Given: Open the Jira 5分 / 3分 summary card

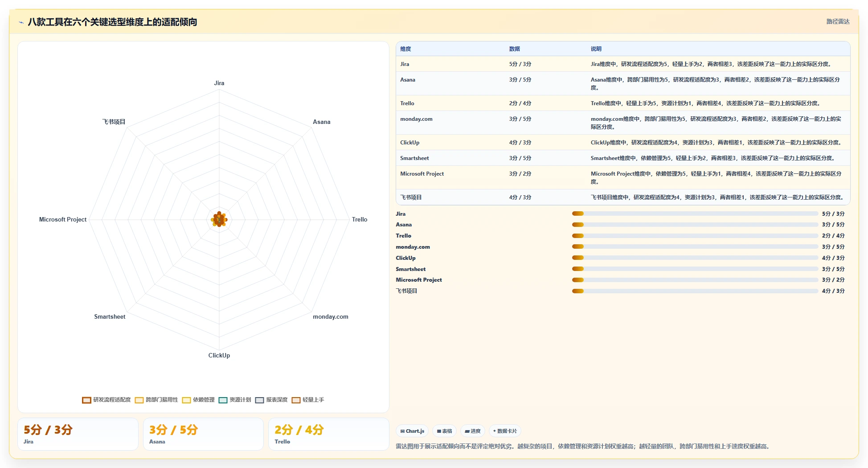Looking at the screenshot, I should tap(78, 434).
